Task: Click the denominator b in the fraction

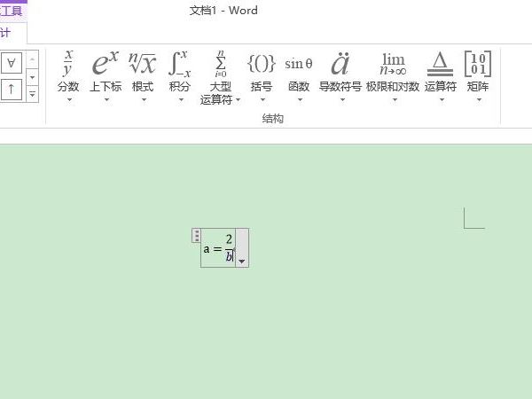Action: tap(230, 256)
